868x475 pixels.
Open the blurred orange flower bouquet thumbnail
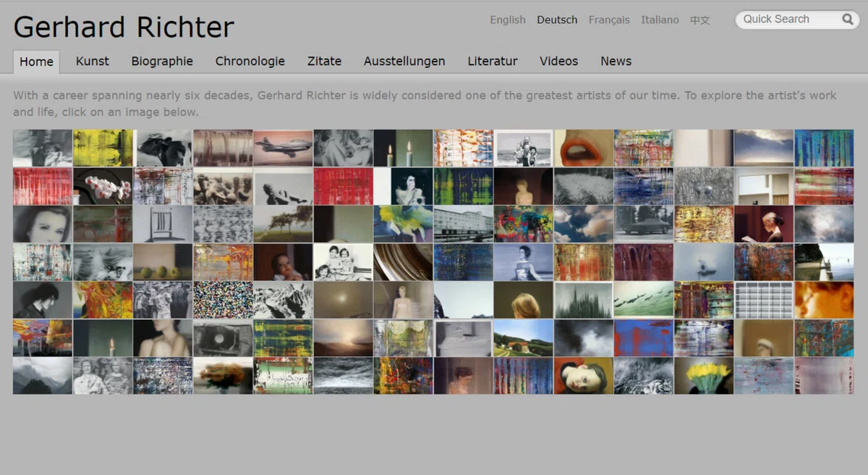[223, 376]
